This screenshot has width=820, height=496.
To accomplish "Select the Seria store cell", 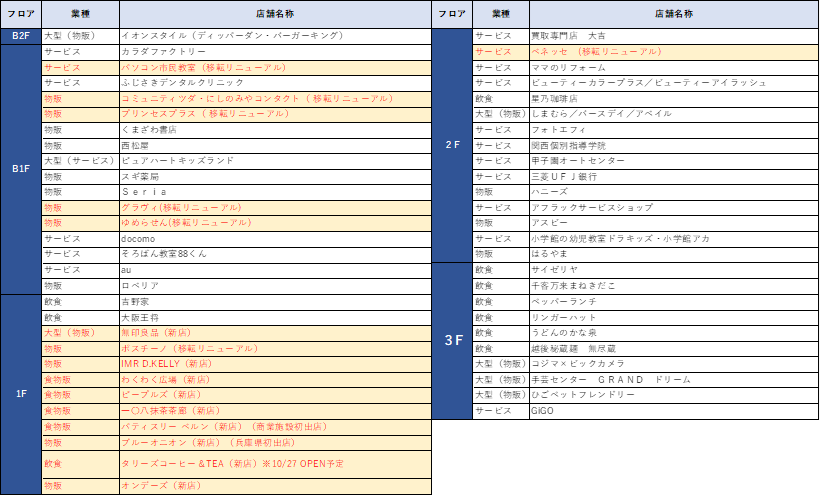I will 276,192.
